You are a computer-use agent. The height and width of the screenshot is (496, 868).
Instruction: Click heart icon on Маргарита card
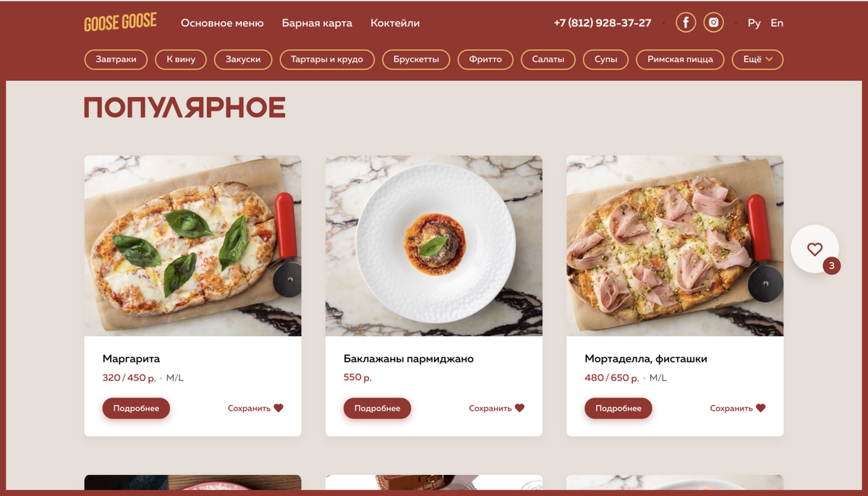[x=278, y=409]
